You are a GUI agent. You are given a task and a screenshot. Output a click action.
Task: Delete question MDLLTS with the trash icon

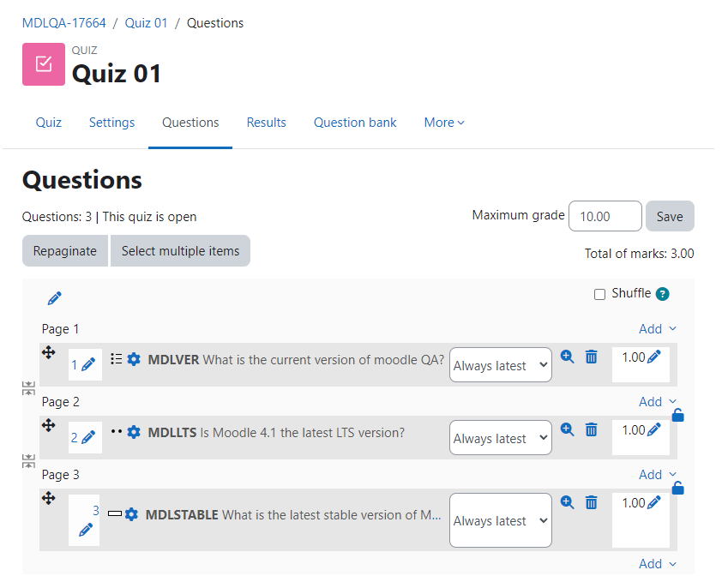[591, 429]
